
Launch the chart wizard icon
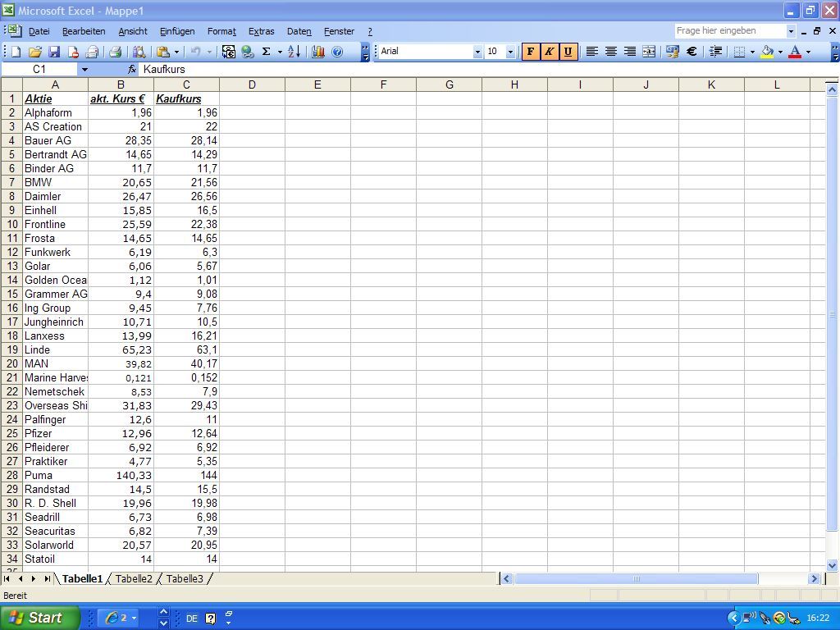(x=318, y=52)
